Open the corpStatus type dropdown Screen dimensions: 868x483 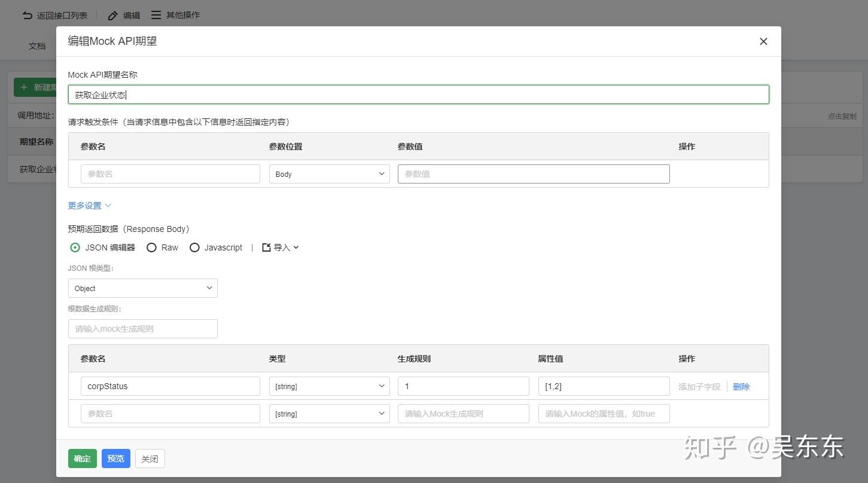pyautogui.click(x=329, y=386)
